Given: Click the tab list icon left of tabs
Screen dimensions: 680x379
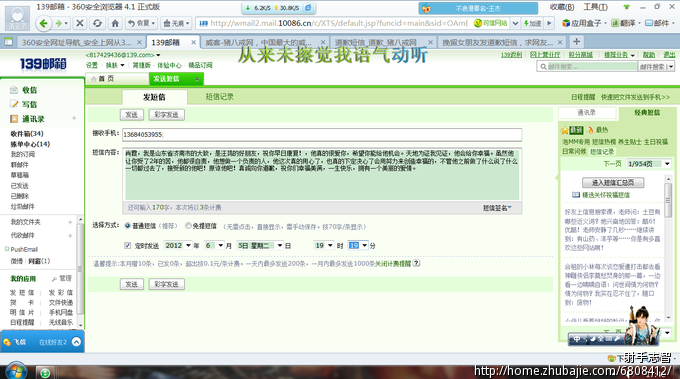Looking at the screenshot, I should point(8,42).
